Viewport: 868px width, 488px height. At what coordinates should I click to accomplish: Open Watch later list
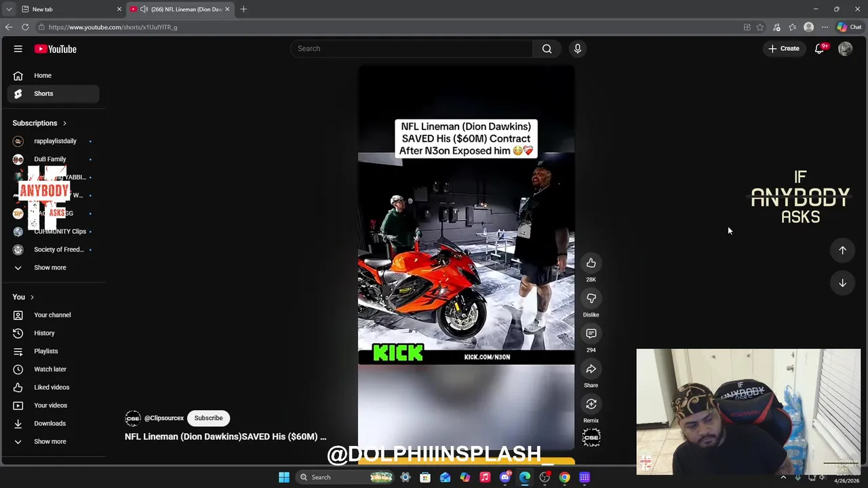click(x=54, y=369)
